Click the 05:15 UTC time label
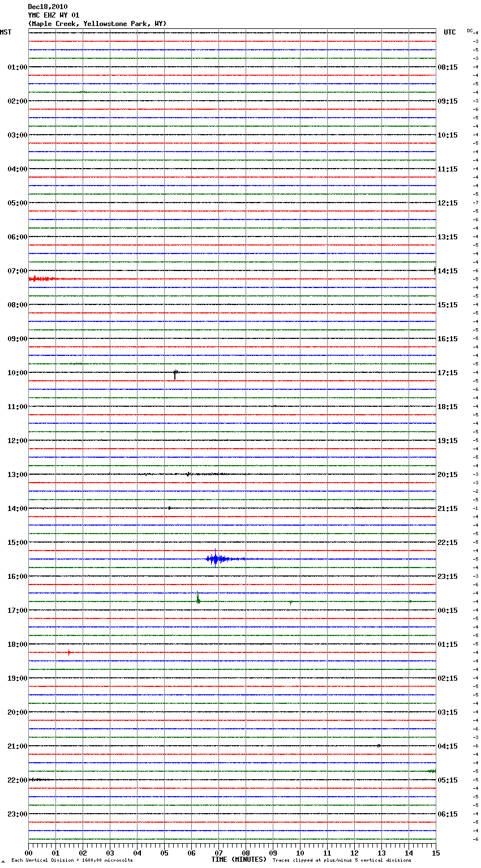This screenshot has height=868, width=481. [448, 780]
